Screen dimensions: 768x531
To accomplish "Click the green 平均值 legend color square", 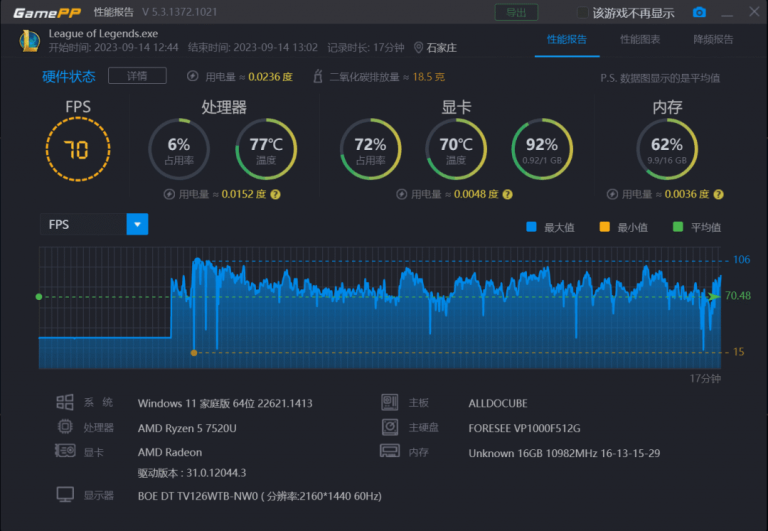I will tap(678, 227).
